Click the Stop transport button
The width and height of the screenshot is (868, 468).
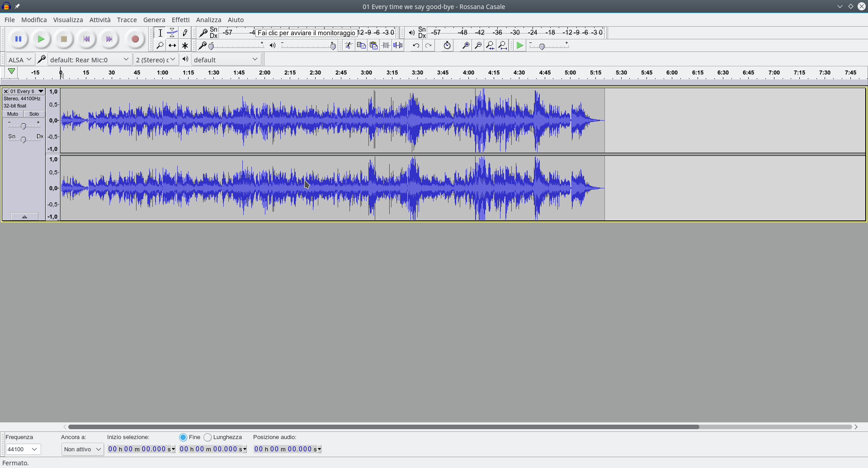click(64, 39)
